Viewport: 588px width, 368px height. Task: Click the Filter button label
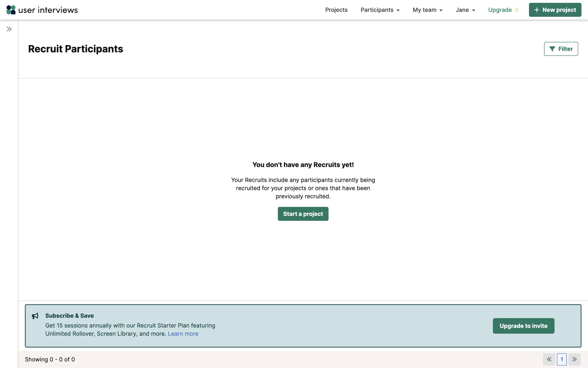click(x=565, y=49)
